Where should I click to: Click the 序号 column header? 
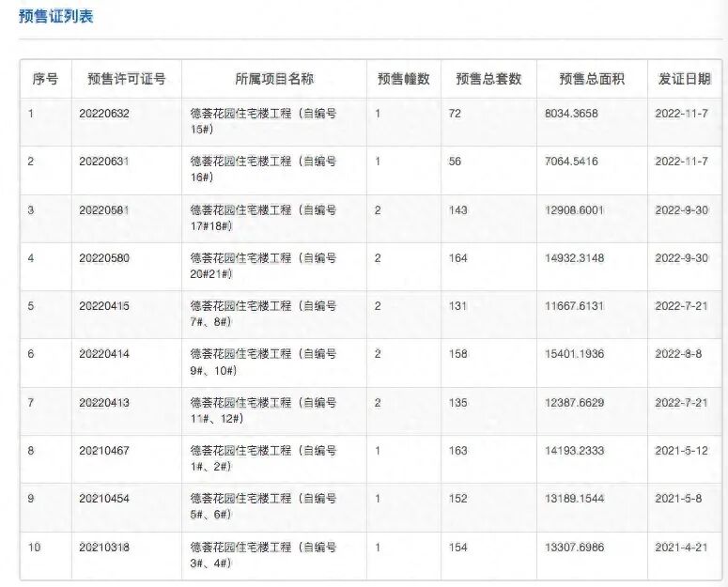click(45, 79)
